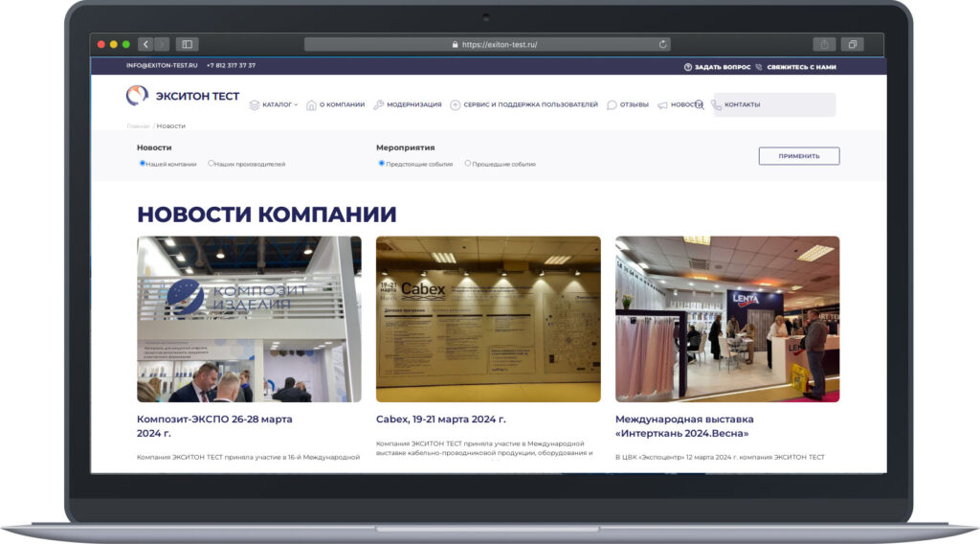Select the Прошедшие события radio button
980x544 pixels.
(x=467, y=163)
